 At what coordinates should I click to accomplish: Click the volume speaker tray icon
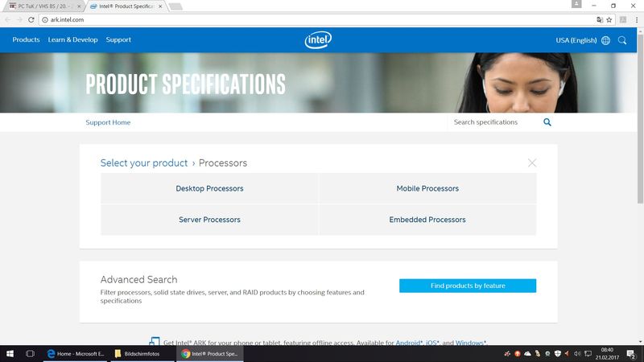(x=577, y=353)
